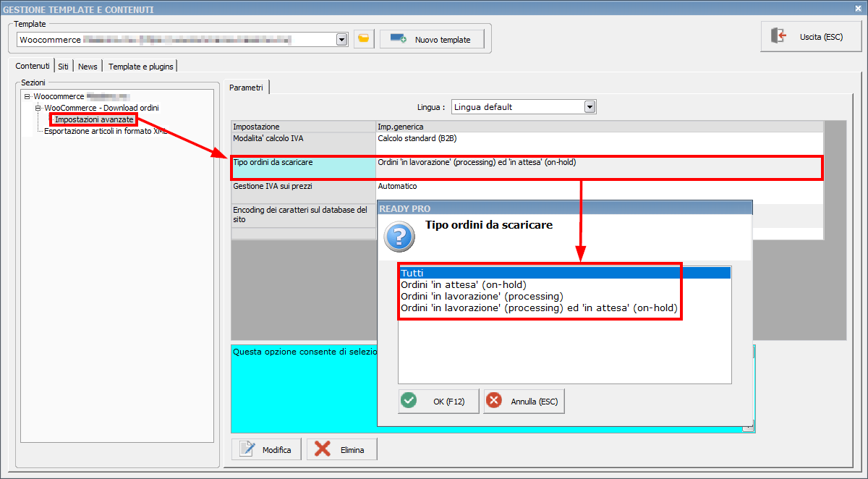868x479 pixels.
Task: Click the description text box scrollbar arrow
Action: 748,428
